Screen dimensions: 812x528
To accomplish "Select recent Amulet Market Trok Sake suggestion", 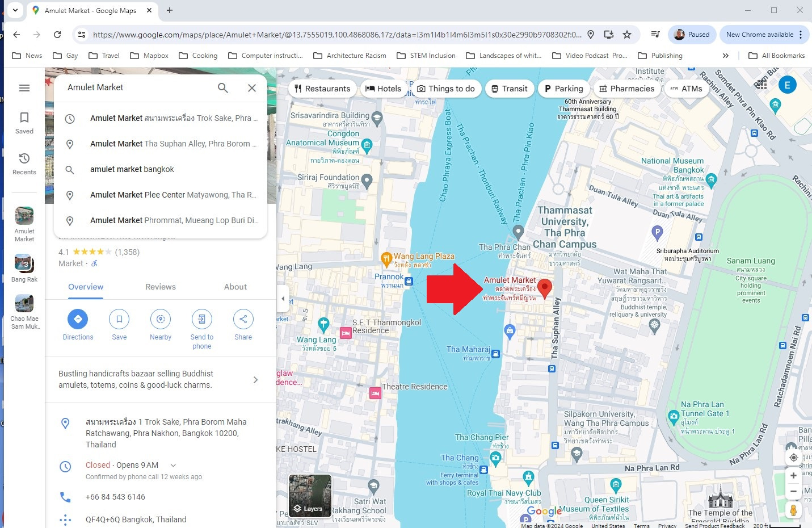I will (161, 118).
